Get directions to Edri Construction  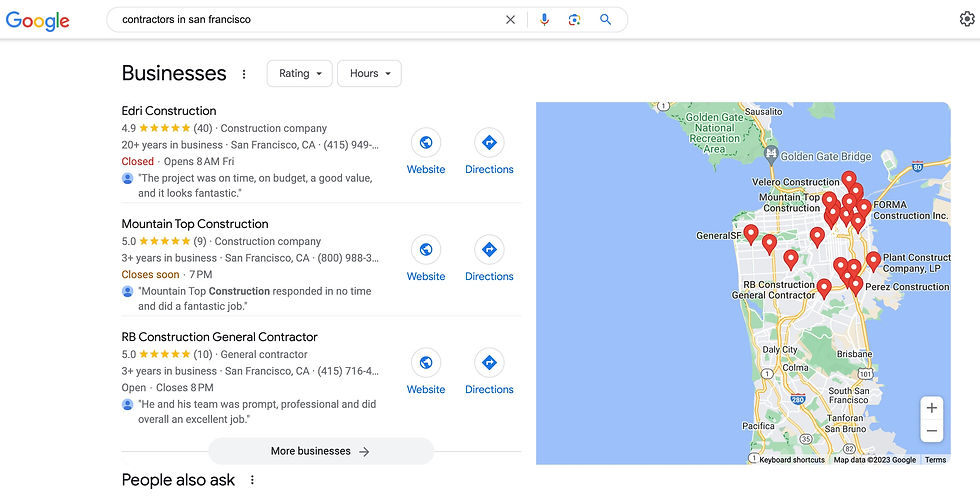pyautogui.click(x=489, y=143)
